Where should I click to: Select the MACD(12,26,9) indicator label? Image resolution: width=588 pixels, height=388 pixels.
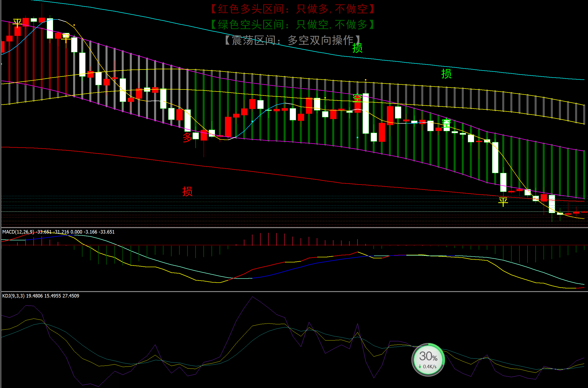[x=18, y=232]
